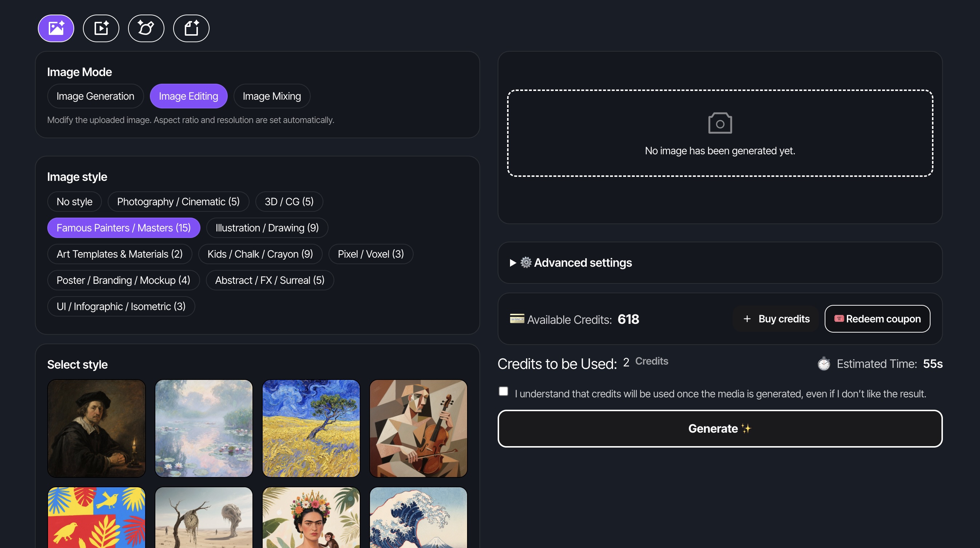This screenshot has width=980, height=548.
Task: Open the Kids / Chalk / Crayon group
Action: pos(260,254)
